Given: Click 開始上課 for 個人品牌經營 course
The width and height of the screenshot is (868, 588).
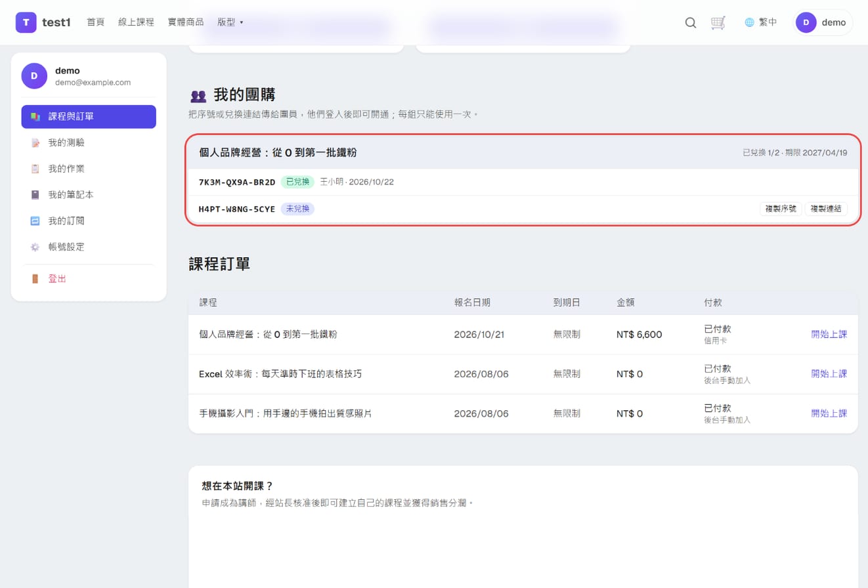Looking at the screenshot, I should tap(829, 334).
